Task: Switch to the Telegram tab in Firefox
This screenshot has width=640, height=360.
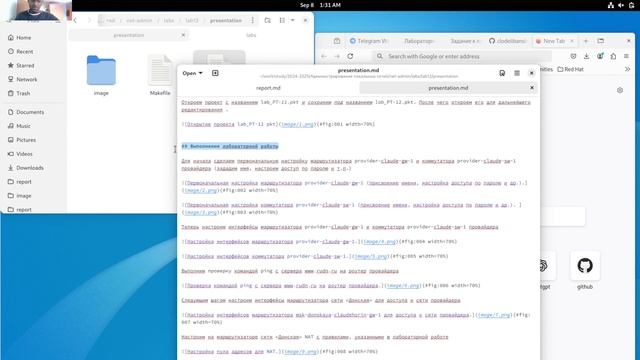Action: tap(369, 41)
